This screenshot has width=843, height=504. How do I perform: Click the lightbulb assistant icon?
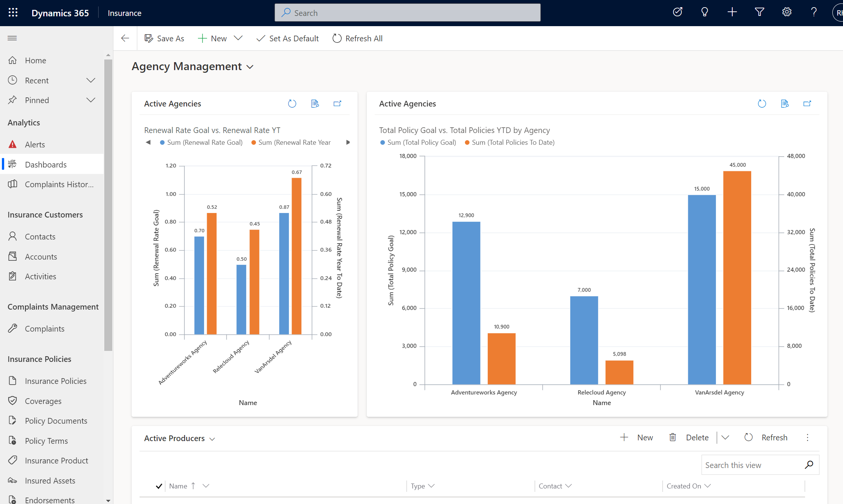[x=705, y=12]
